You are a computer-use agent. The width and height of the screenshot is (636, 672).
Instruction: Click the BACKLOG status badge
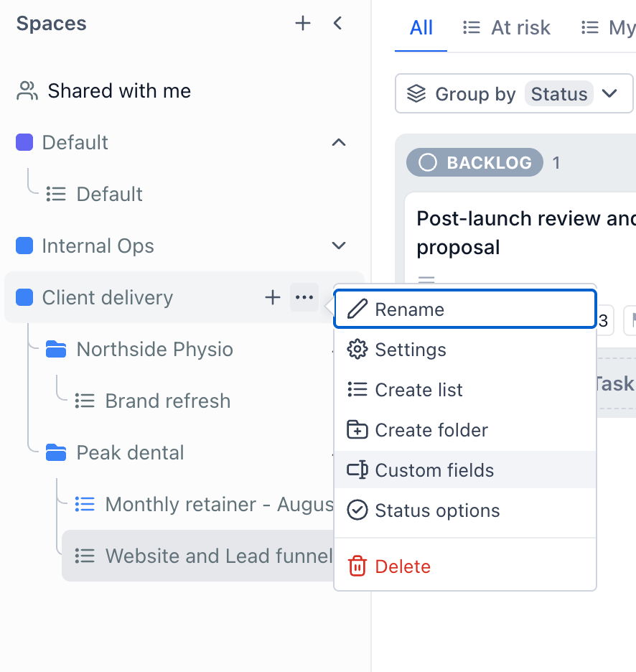click(474, 162)
